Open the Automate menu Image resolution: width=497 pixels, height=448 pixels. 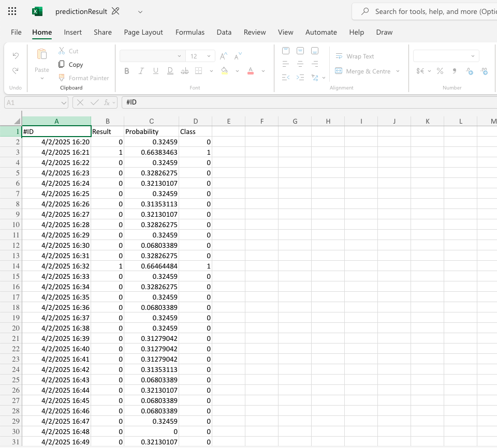(x=321, y=32)
